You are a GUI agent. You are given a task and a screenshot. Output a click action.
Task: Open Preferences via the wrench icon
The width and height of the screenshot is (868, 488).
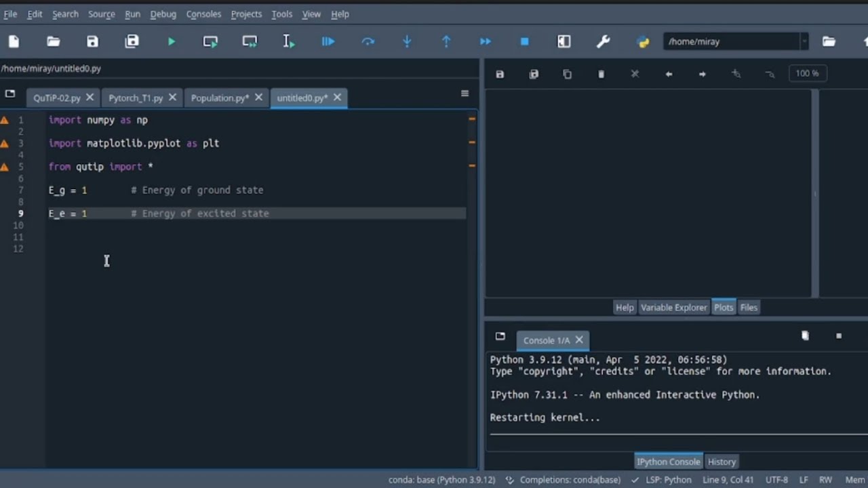pos(603,41)
